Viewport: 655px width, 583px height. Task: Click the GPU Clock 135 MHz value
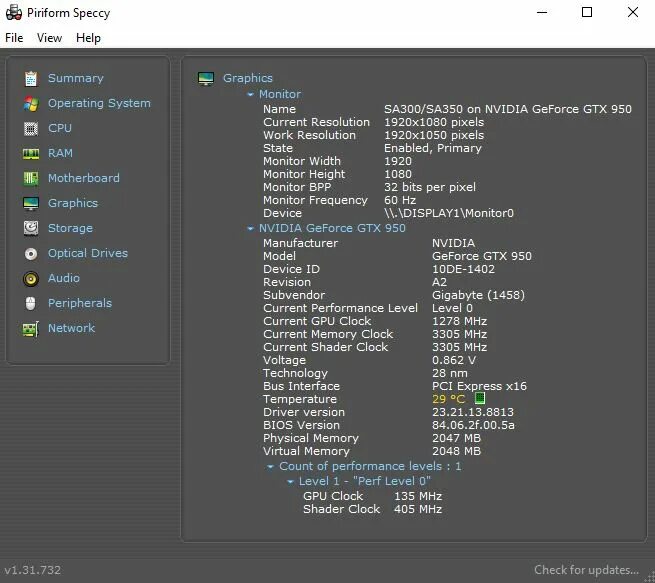tap(418, 496)
